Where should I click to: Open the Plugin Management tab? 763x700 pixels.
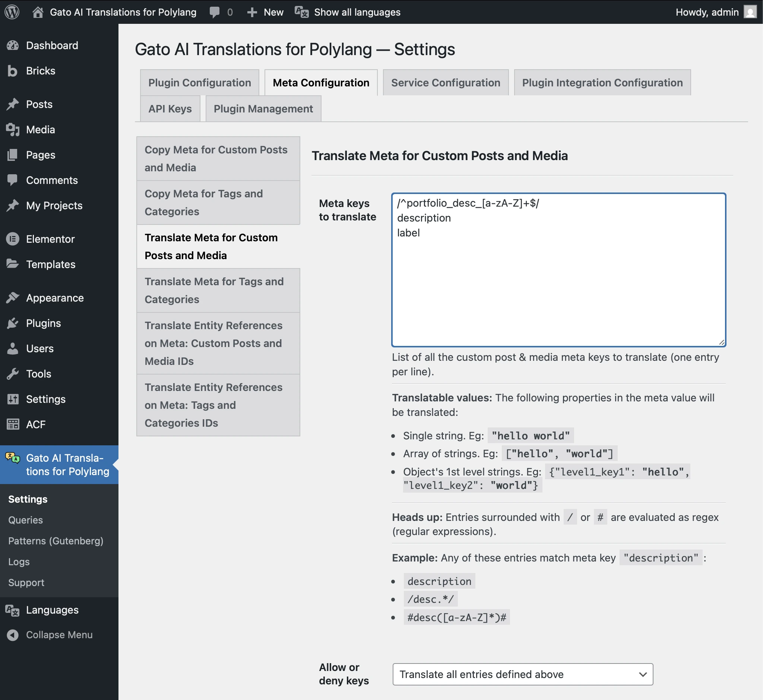[x=263, y=109]
